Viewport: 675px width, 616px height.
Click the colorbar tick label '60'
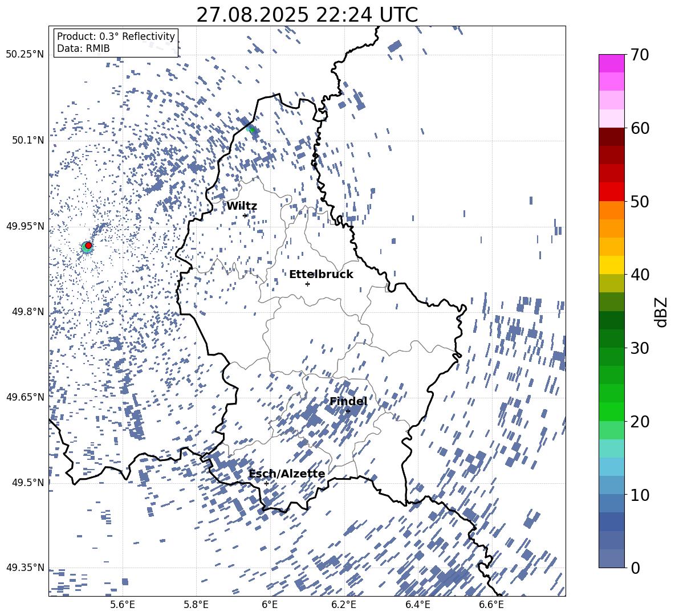coord(640,128)
